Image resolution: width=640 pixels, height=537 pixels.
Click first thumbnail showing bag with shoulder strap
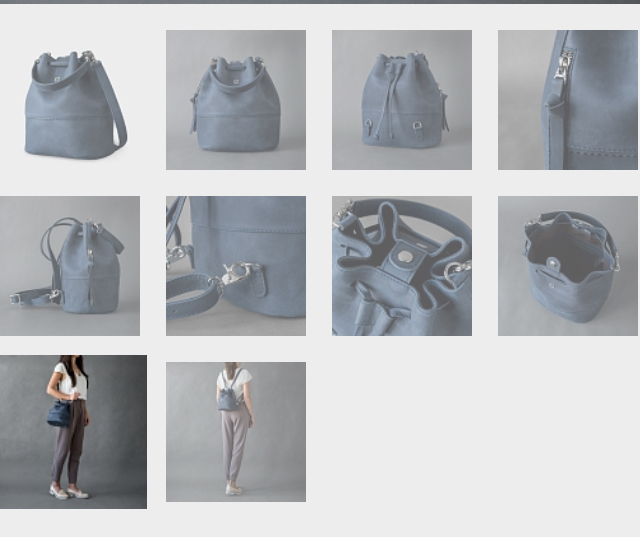coord(70,100)
